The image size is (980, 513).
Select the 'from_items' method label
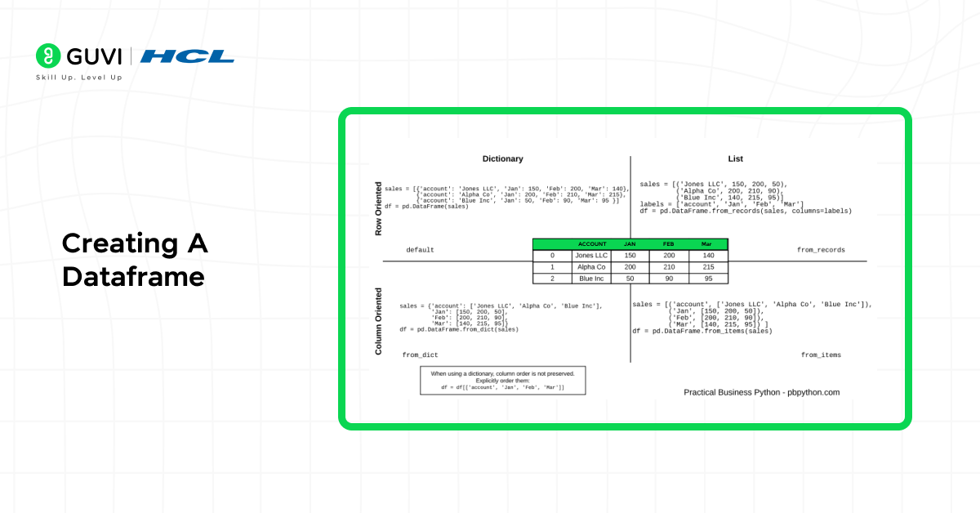822,355
